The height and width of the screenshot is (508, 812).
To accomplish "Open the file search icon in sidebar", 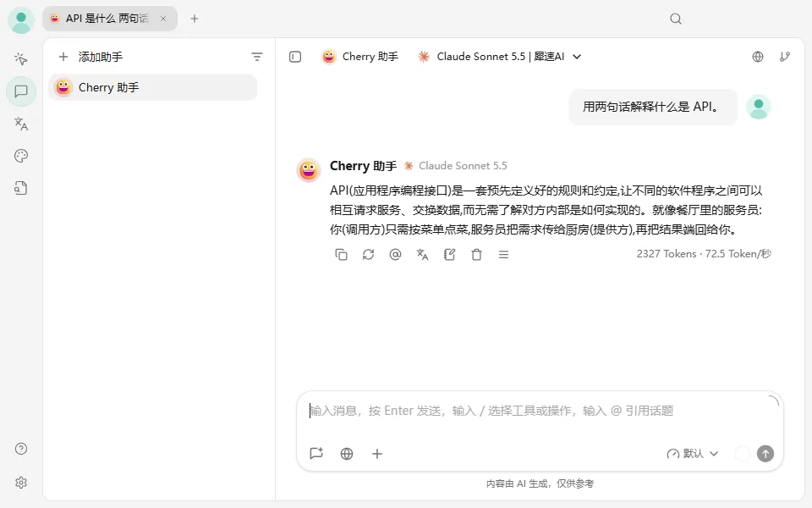I will [21, 188].
